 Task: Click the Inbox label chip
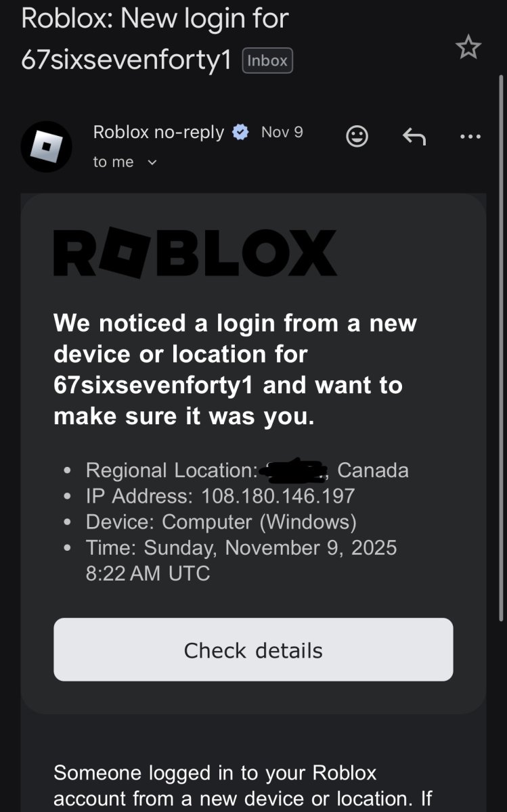(x=267, y=61)
